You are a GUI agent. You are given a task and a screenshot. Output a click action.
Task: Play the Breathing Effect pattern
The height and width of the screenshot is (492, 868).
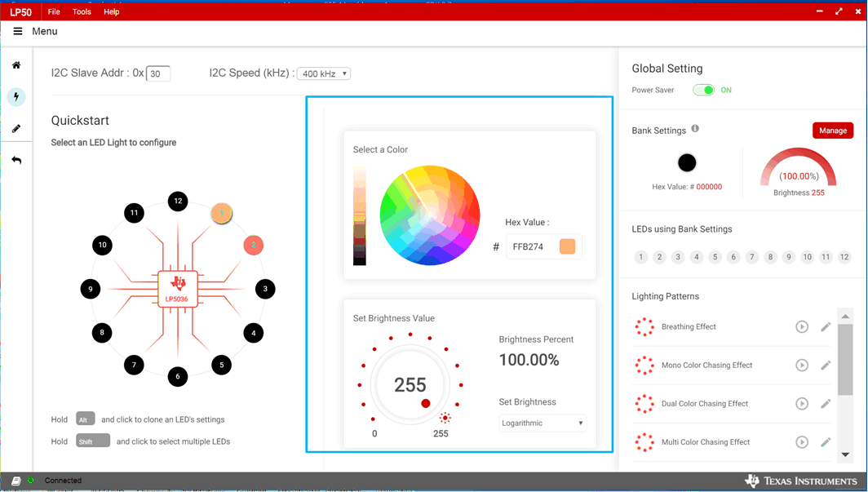[x=802, y=326]
